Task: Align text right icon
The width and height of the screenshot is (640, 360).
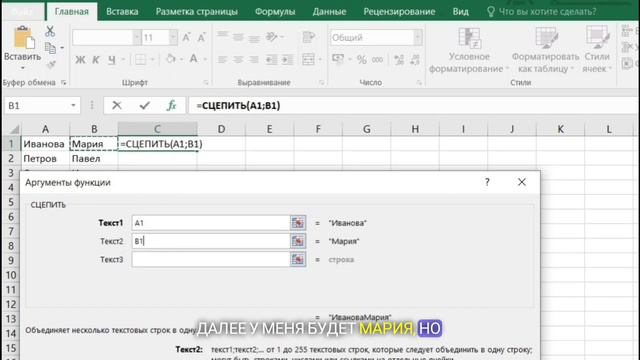Action: click(254, 60)
